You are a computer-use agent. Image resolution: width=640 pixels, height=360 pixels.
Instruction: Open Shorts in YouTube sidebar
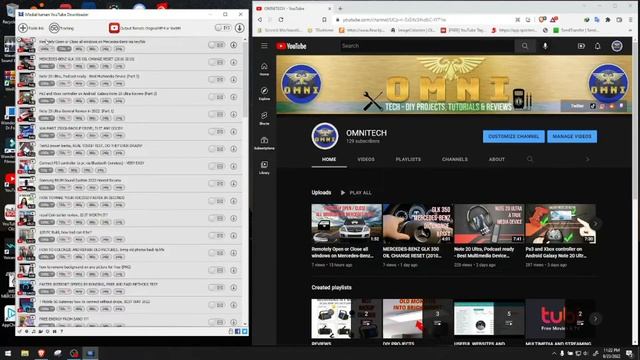(264, 118)
